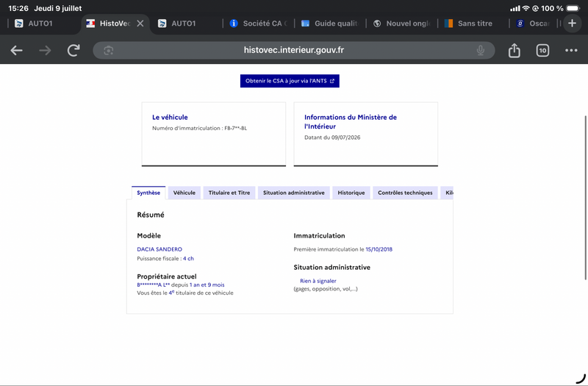Click Obtenir le CSA à jour via l'ANTS

[x=290, y=81]
